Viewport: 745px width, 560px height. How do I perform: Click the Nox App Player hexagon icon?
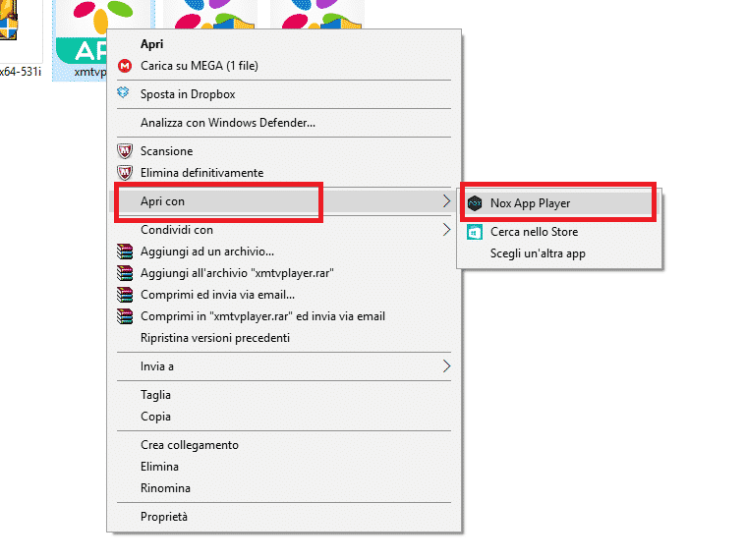pyautogui.click(x=475, y=203)
